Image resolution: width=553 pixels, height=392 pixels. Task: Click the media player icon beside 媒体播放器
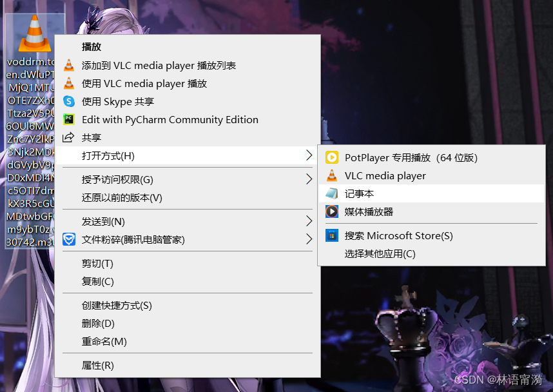pos(332,211)
